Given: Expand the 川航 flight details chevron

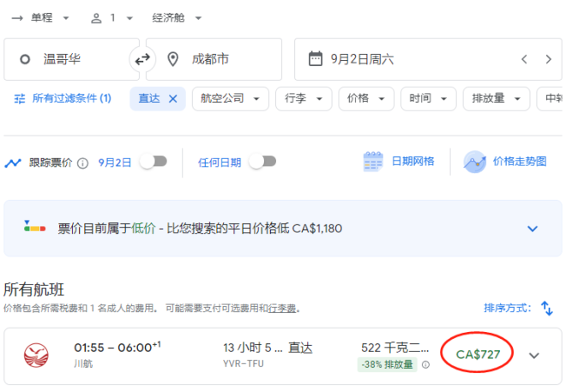Looking at the screenshot, I should tap(534, 355).
